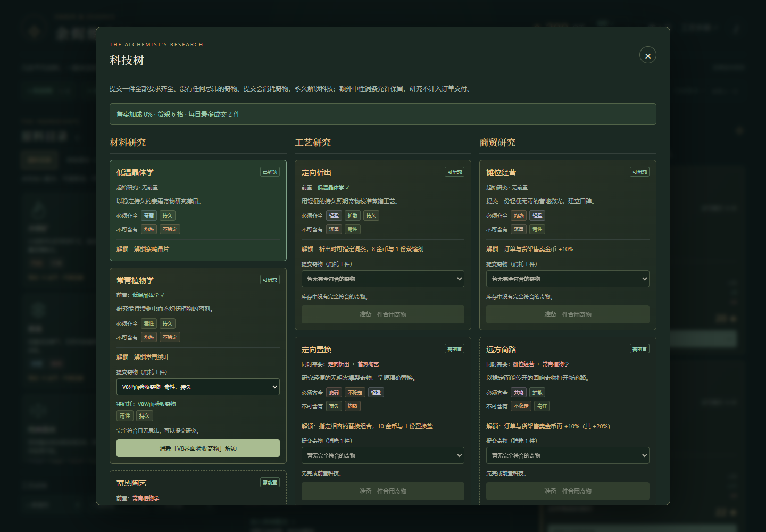This screenshot has height=532, width=766.
Task: Click the 共鸣 tag in 远方商路
Action: (x=519, y=393)
